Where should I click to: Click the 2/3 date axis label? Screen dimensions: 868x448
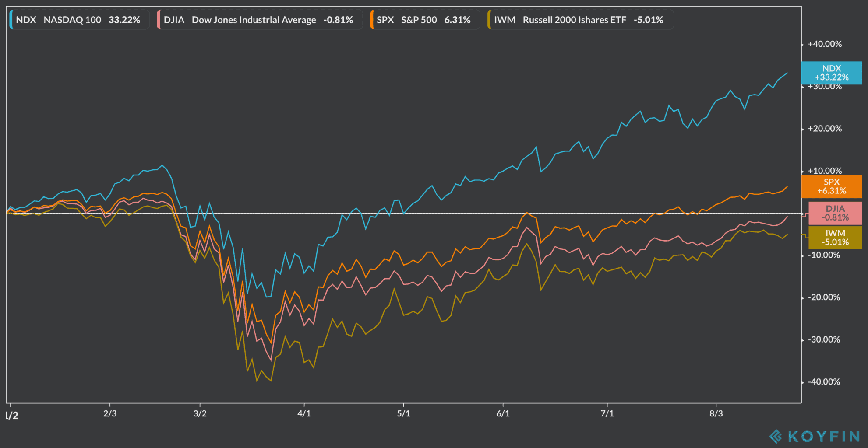[110, 413]
